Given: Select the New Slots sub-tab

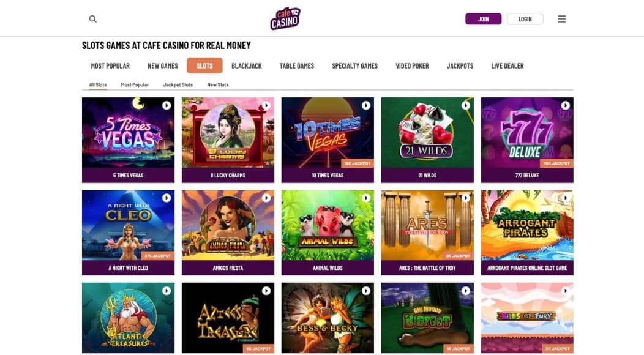Looking at the screenshot, I should pos(218,84).
